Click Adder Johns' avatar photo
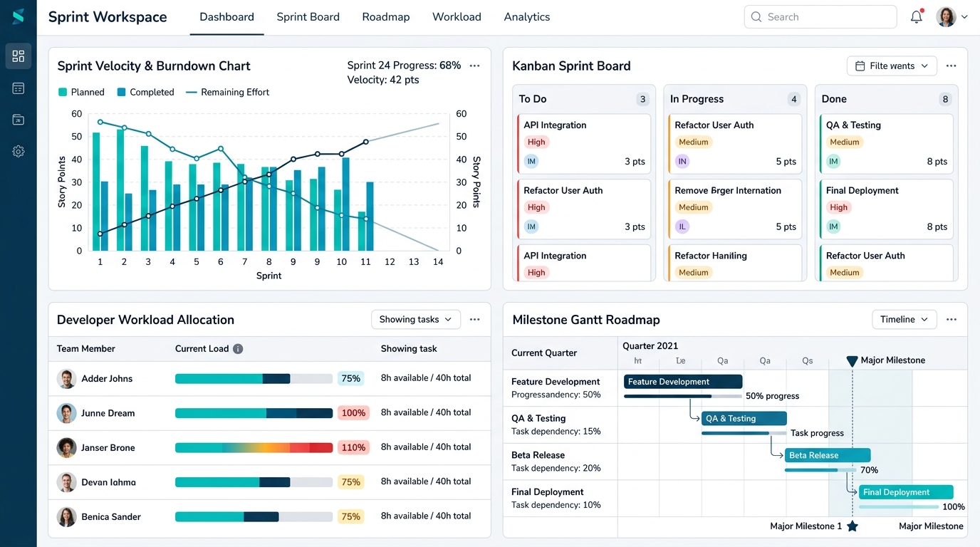Viewport: 980px width, 547px height. [x=66, y=378]
